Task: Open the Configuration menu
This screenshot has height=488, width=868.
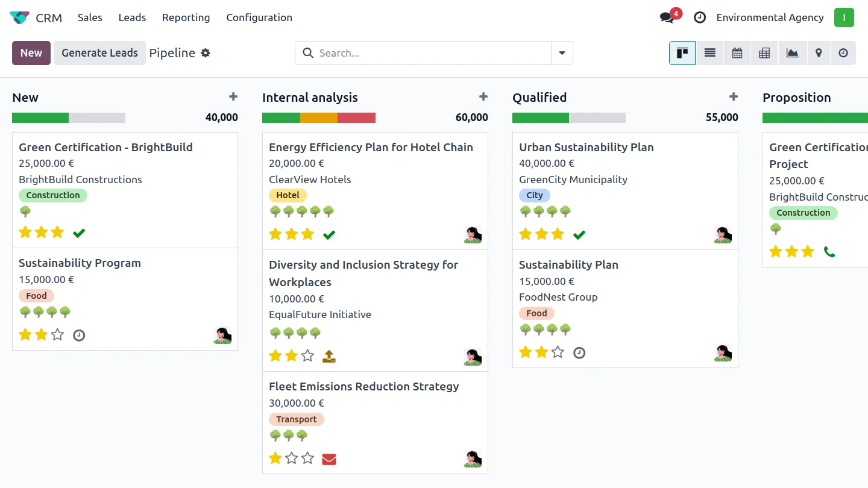Action: (259, 17)
